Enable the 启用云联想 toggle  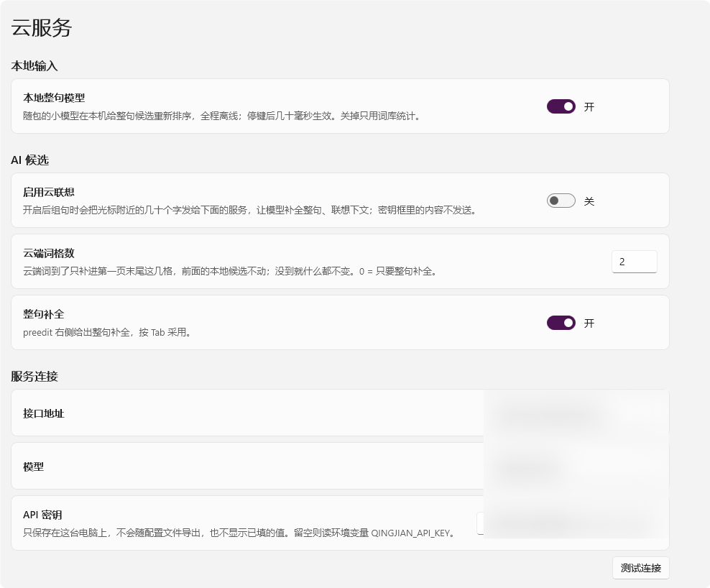(561, 201)
